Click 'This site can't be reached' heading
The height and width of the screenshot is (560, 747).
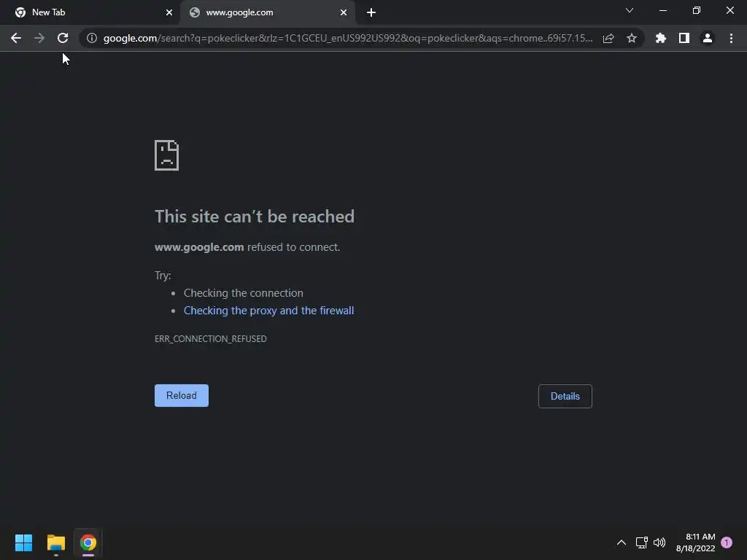point(255,217)
